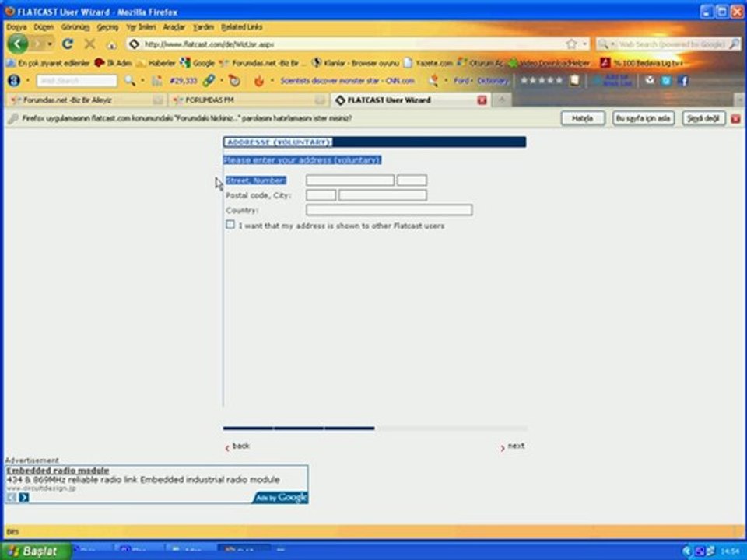Image resolution: width=747 pixels, height=560 pixels.
Task: Close the password notification bar
Action: pos(735,118)
